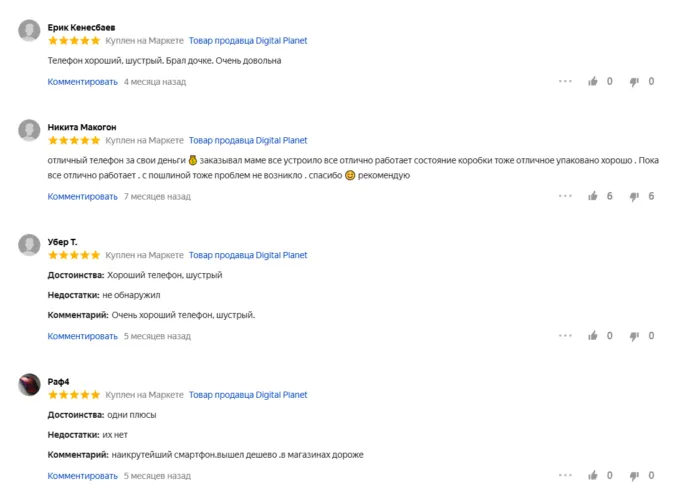This screenshot has width=680, height=502.
Task: Click Комментировать under Убер Т.'s review
Action: click(x=83, y=336)
